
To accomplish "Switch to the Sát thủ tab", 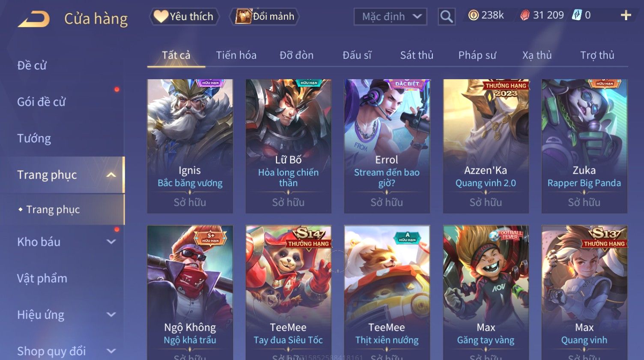I will (x=417, y=55).
